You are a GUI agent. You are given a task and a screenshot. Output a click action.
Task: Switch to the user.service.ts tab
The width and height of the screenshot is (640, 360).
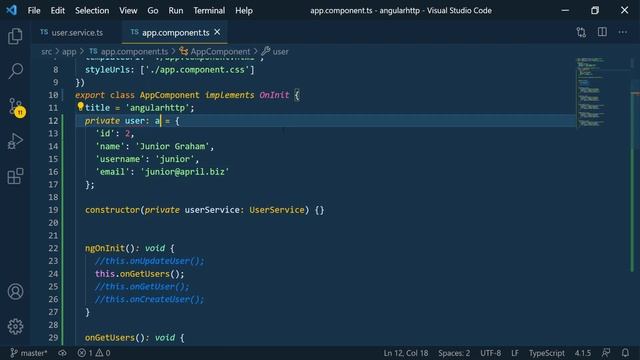[72, 32]
